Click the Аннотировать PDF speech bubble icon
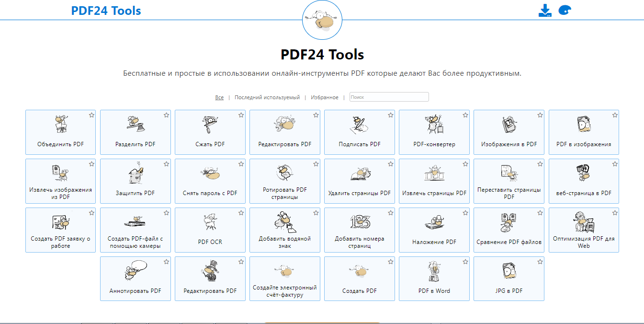644x324 pixels. tap(136, 271)
